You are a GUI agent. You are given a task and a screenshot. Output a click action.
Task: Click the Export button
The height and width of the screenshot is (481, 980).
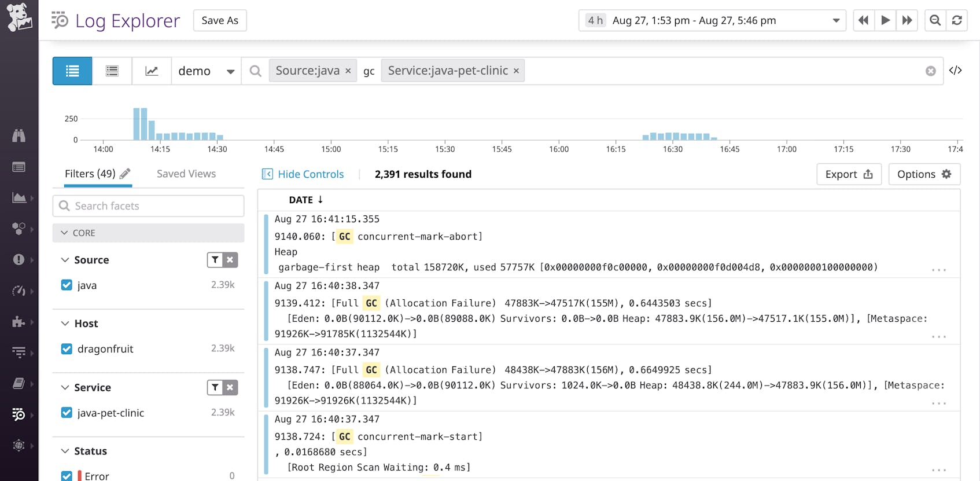[849, 174]
